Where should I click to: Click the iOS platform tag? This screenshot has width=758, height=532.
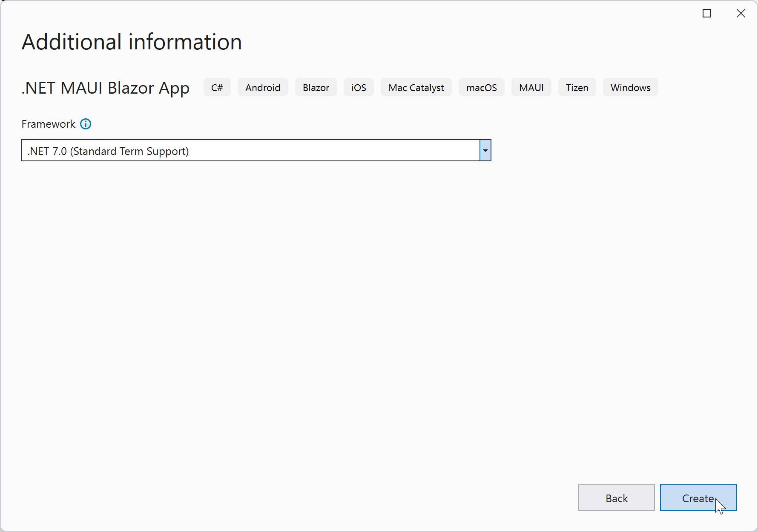359,88
